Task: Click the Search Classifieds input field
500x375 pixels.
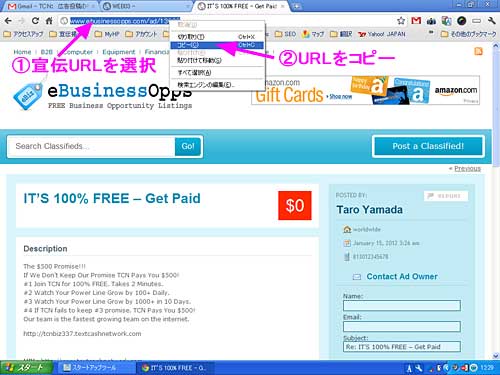Action: pyautogui.click(x=91, y=146)
